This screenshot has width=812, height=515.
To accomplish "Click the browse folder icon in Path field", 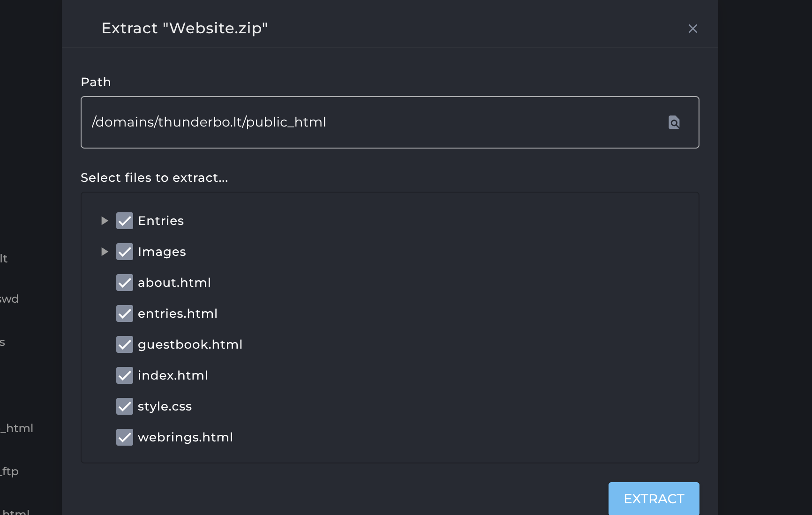I will click(674, 122).
